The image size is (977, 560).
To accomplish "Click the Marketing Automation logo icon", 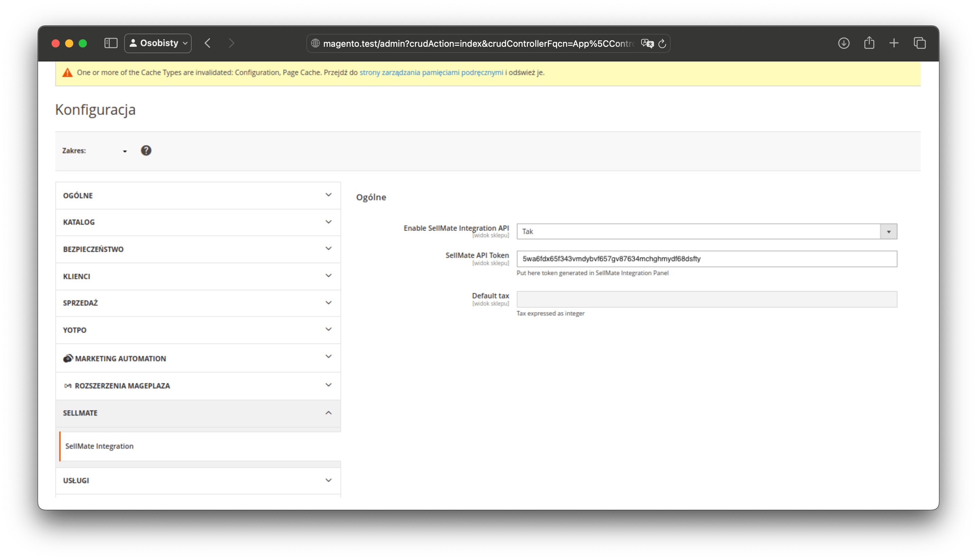I will point(68,358).
